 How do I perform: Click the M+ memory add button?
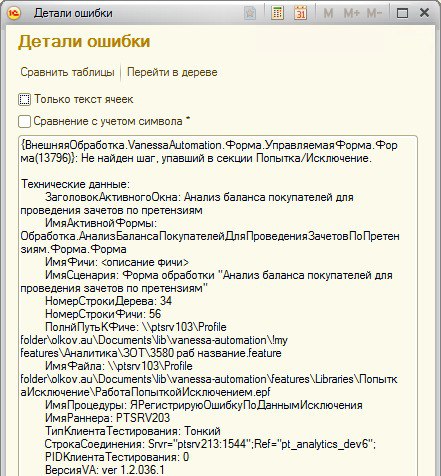coord(352,13)
